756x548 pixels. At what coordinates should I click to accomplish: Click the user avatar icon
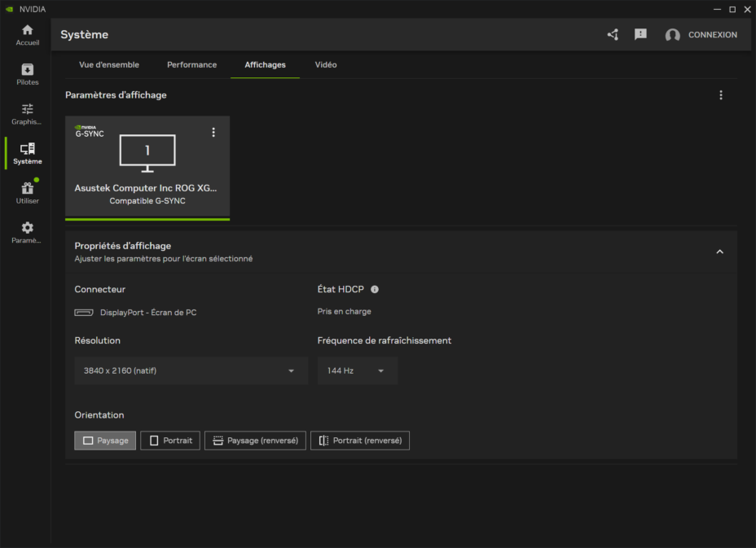[673, 35]
